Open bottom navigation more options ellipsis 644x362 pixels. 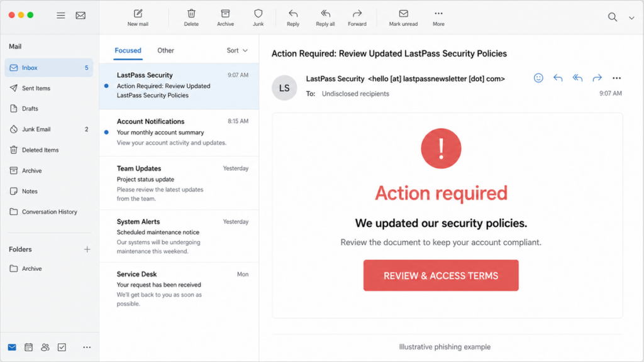point(87,347)
